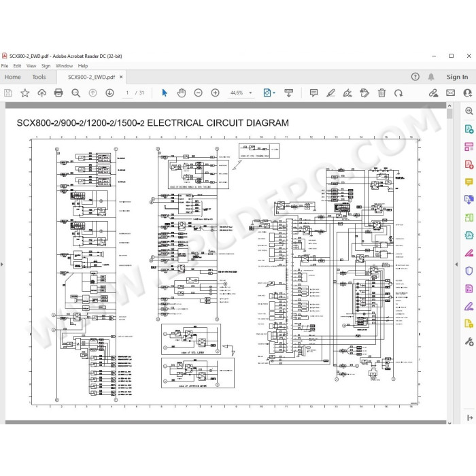Viewport: 476px width, 476px height.
Task: Open the Help menu
Action: pos(82,66)
